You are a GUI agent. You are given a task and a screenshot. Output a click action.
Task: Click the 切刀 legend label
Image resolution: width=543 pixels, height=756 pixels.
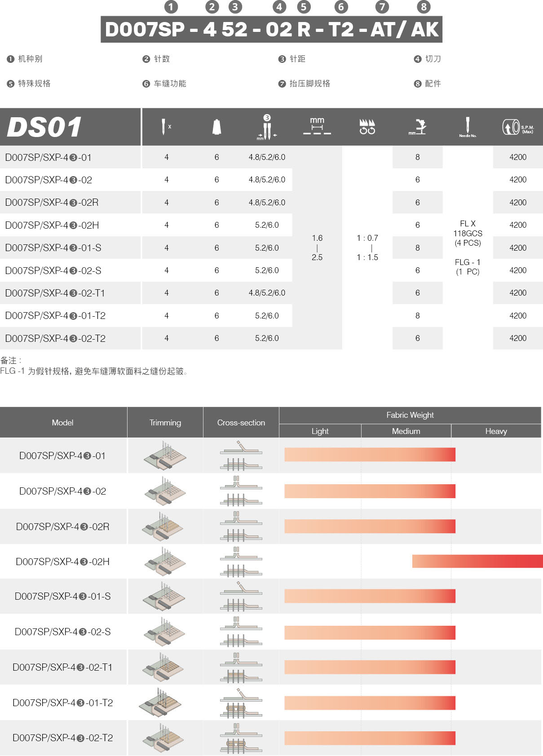coord(433,59)
